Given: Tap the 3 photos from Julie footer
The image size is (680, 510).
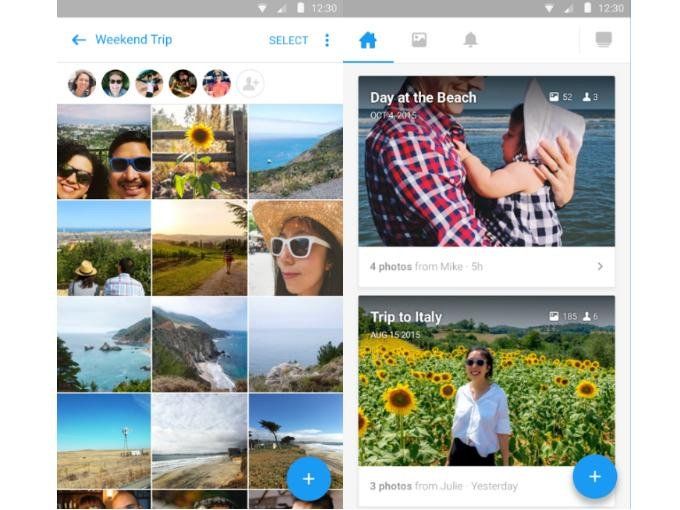Looking at the screenshot, I should (443, 486).
